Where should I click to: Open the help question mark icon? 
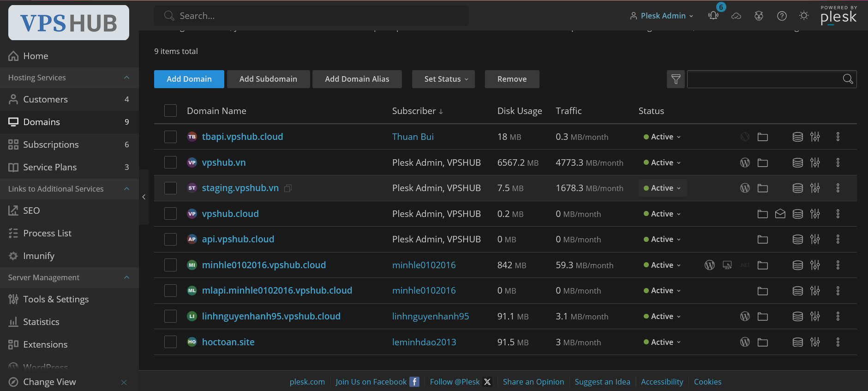click(x=782, y=16)
